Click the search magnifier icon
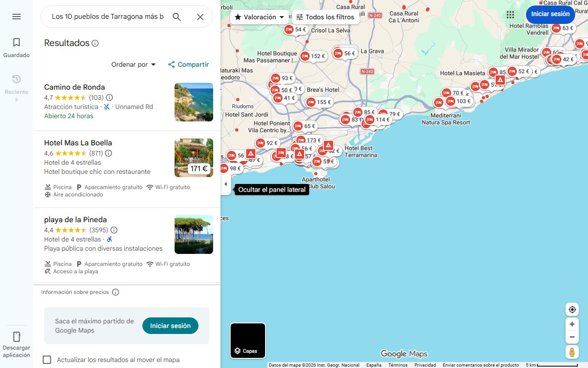Viewport: 588px width, 368px height. pyautogui.click(x=177, y=17)
